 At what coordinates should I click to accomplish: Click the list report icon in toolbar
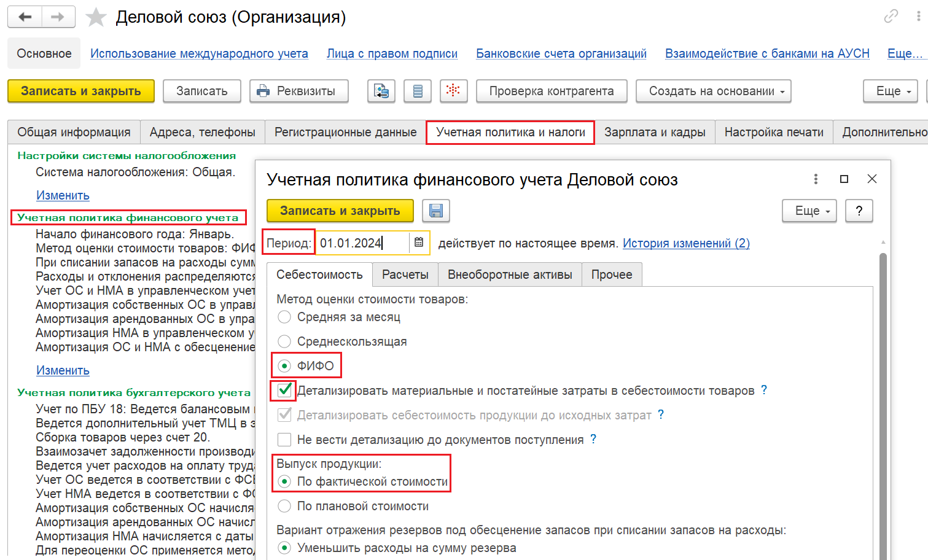pyautogui.click(x=418, y=91)
